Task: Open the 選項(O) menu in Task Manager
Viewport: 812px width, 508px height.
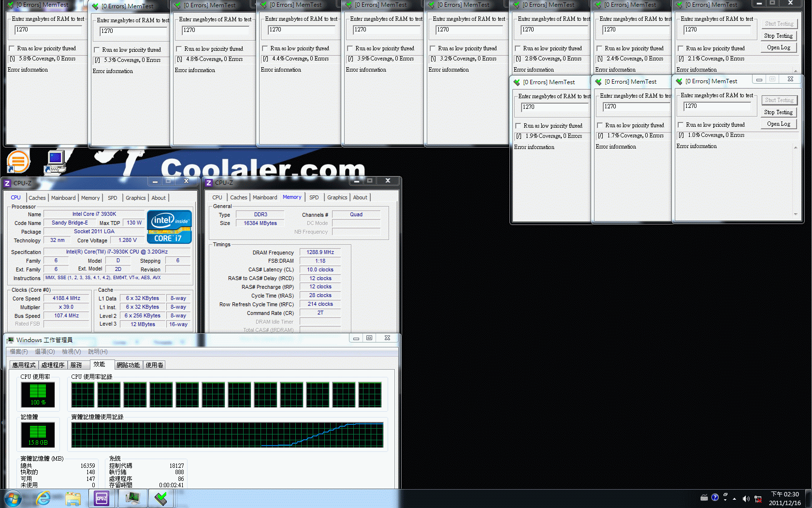Action: click(x=45, y=352)
